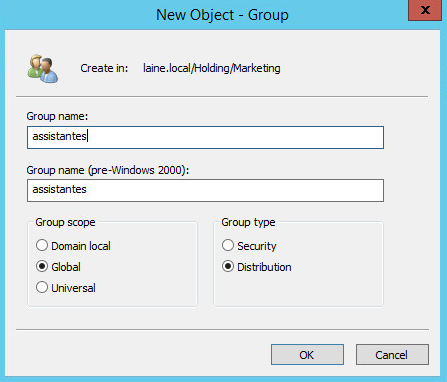Close the New Object - Group dialog
This screenshot has height=382, width=447.
click(425, 10)
